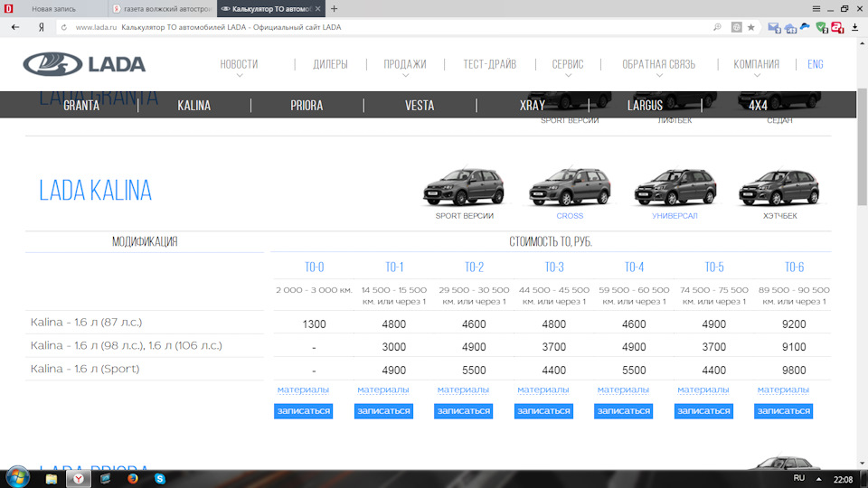Open the Windows Start menu
This screenshot has height=488, width=868.
click(17, 478)
